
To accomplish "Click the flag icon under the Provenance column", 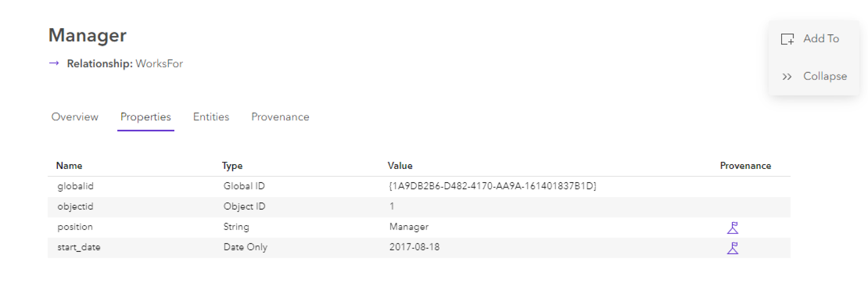I will coord(733,227).
